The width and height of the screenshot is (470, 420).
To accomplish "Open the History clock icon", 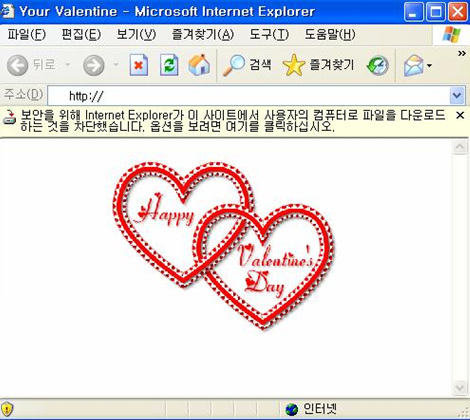I will pyautogui.click(x=378, y=65).
